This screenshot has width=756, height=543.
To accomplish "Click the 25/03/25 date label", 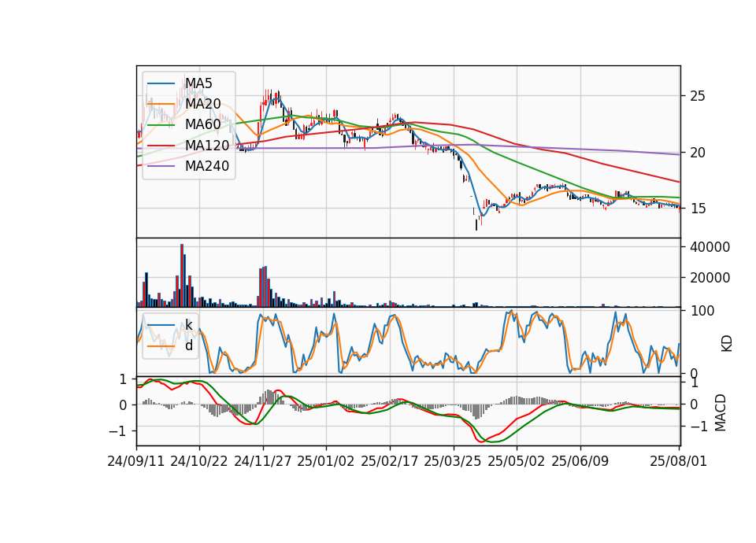I will tap(453, 461).
